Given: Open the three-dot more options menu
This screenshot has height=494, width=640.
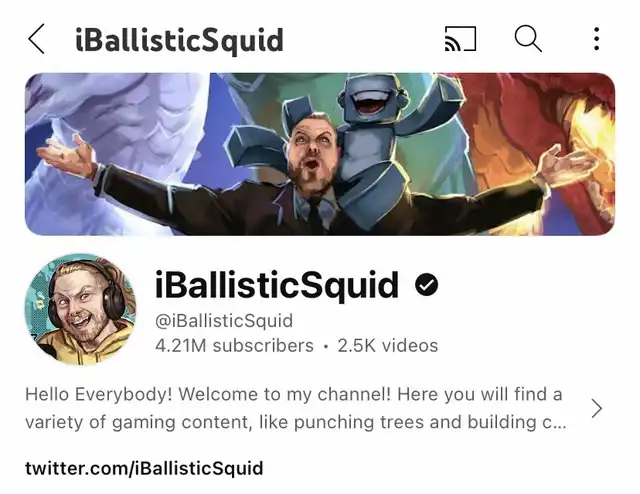Looking at the screenshot, I should point(596,39).
